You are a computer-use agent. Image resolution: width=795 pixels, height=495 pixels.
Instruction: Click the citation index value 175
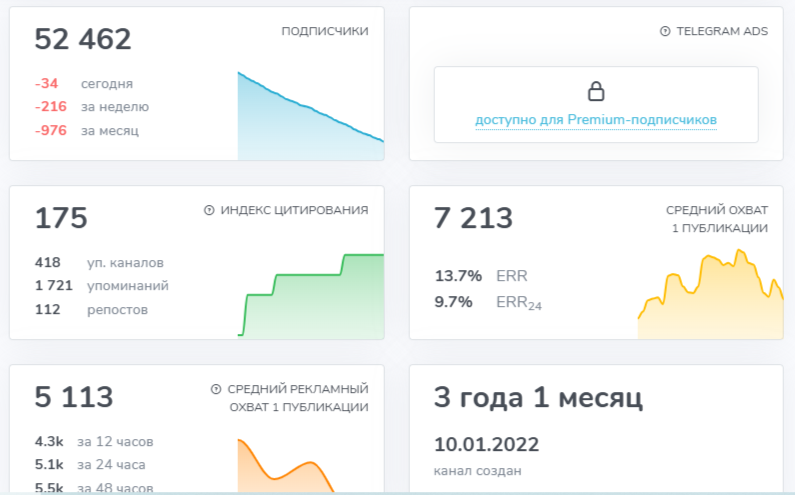pyautogui.click(x=61, y=218)
